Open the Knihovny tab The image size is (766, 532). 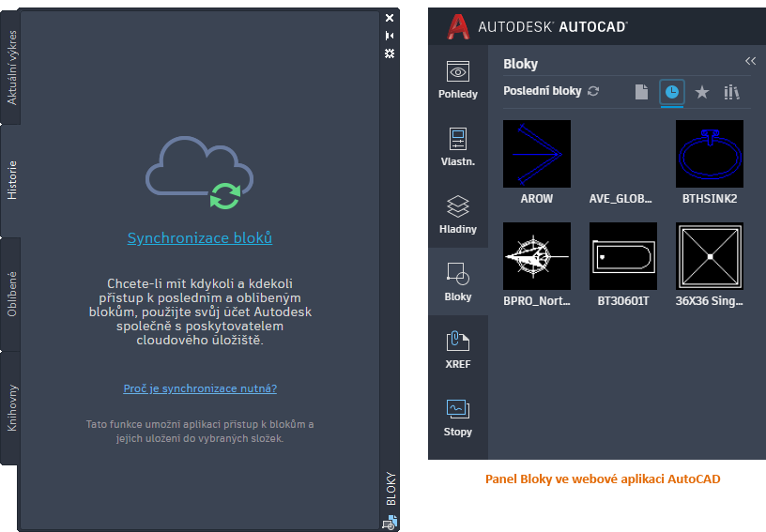tap(11, 408)
